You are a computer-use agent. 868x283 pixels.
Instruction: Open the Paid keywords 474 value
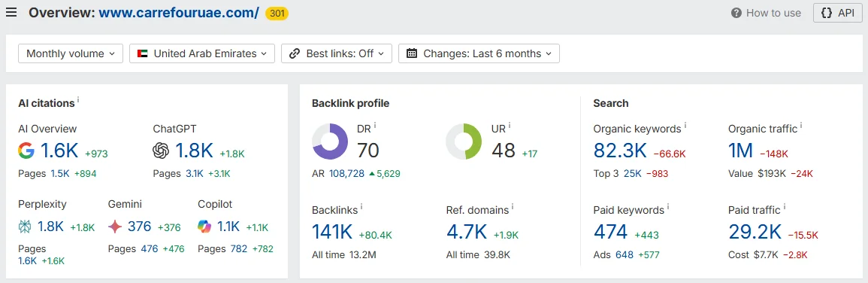(610, 231)
